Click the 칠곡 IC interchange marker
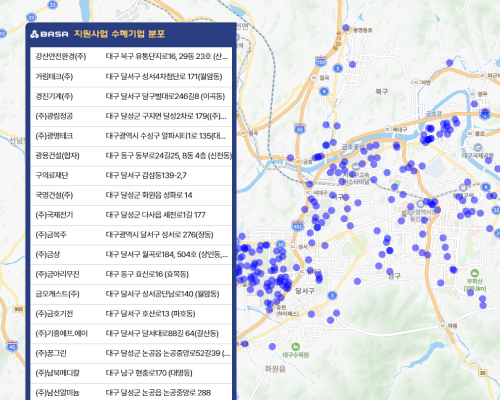This screenshot has width=500, height=400. tap(314, 77)
